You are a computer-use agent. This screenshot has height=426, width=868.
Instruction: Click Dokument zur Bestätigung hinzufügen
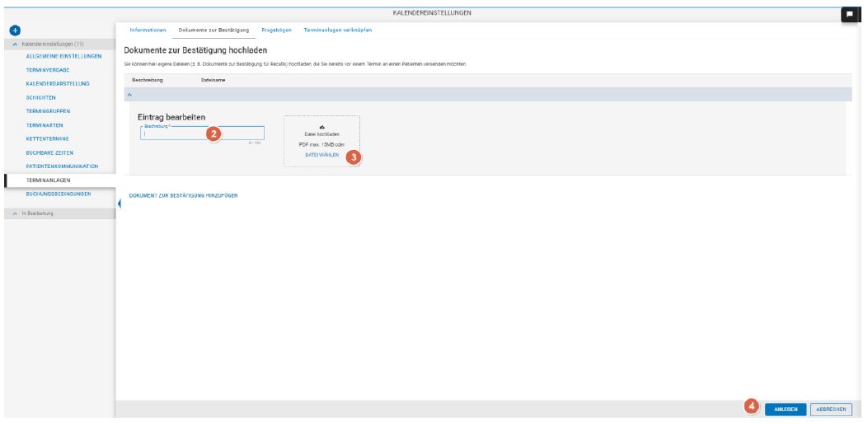184,195
